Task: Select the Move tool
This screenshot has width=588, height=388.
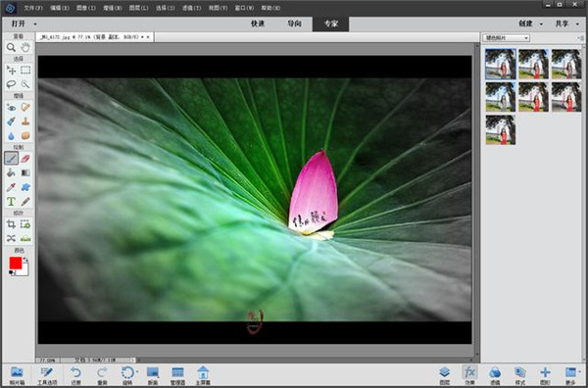Action: point(11,71)
